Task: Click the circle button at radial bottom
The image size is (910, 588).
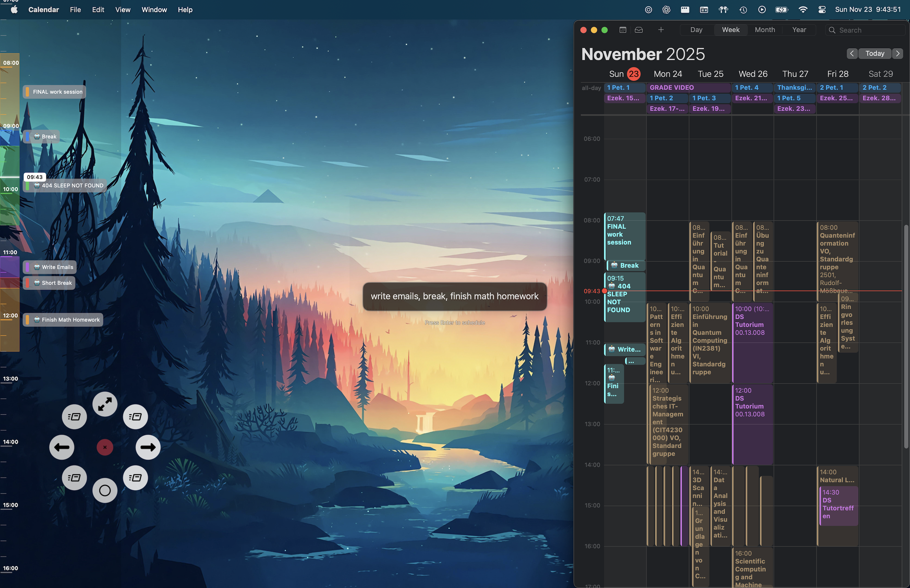Action: (x=105, y=490)
